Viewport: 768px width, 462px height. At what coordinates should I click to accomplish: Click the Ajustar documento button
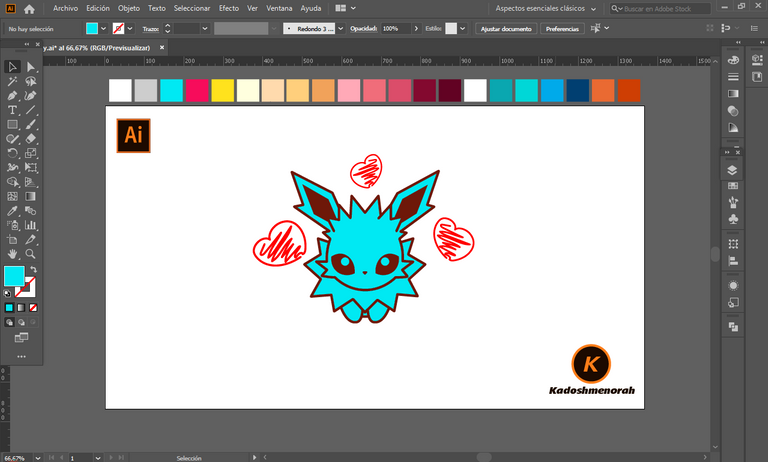click(506, 28)
